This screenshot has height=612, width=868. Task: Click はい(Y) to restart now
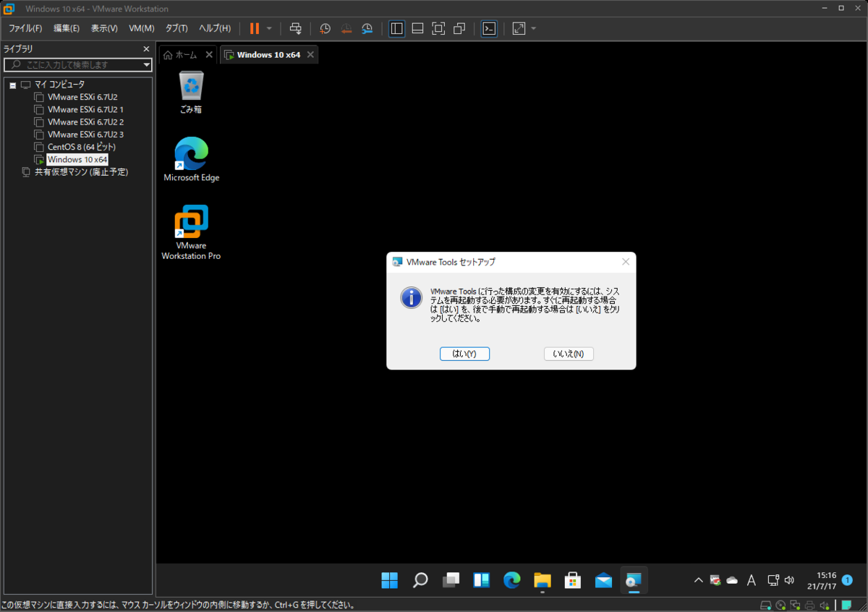click(x=464, y=354)
